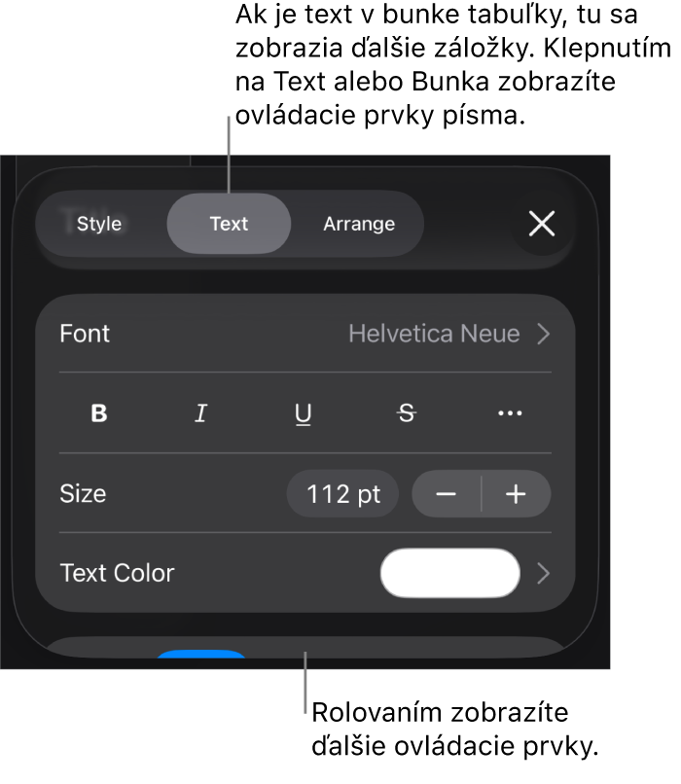
Task: Click the partially visible blue button below
Action: point(201,654)
